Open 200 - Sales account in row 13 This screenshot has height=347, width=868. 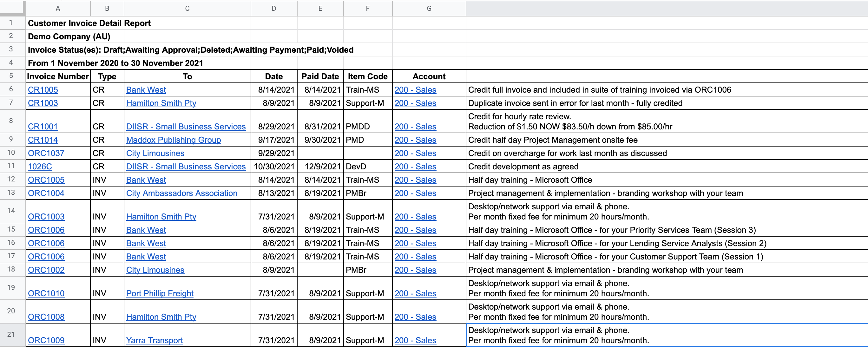pyautogui.click(x=415, y=193)
